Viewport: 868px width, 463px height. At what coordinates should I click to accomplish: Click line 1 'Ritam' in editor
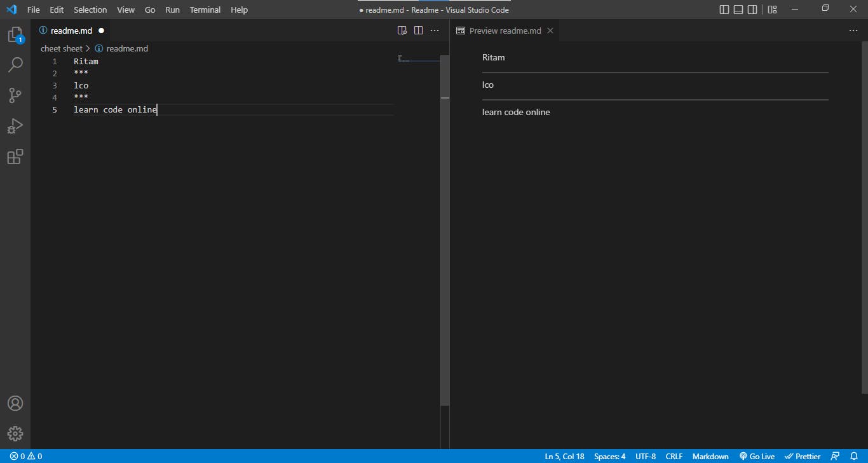click(86, 62)
